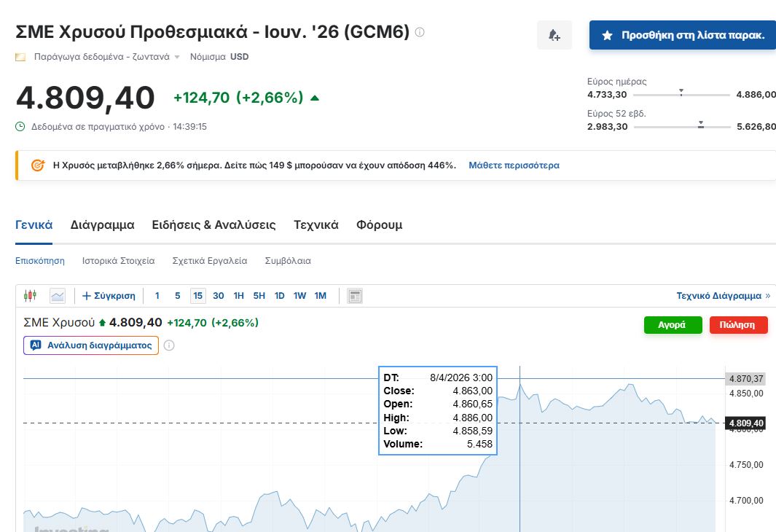
Task: Click the Μάθετε περισσότερα link
Action: coord(514,165)
